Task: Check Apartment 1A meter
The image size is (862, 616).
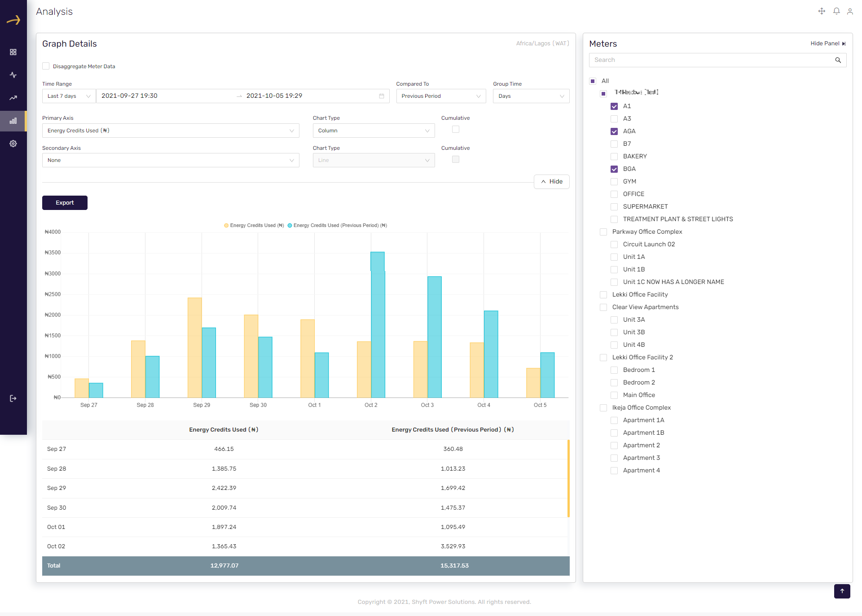Action: 614,420
